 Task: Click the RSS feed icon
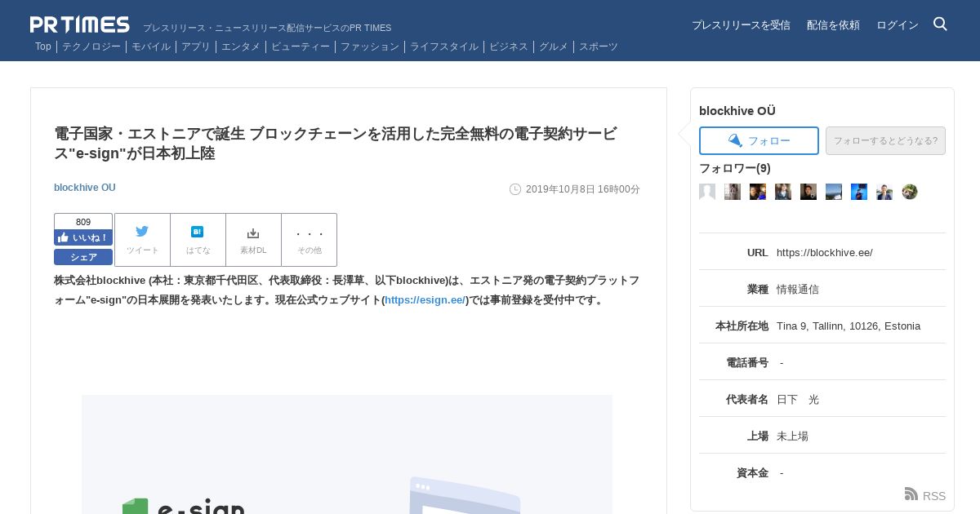911,494
